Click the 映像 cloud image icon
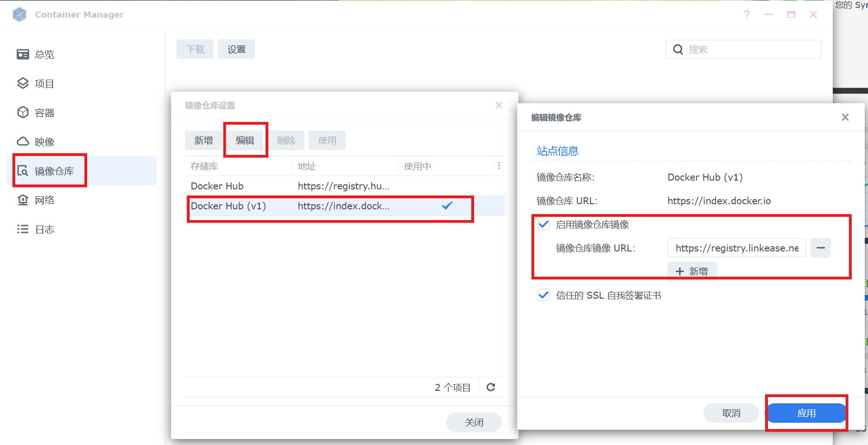Viewport: 868px width, 445px height. coord(23,142)
